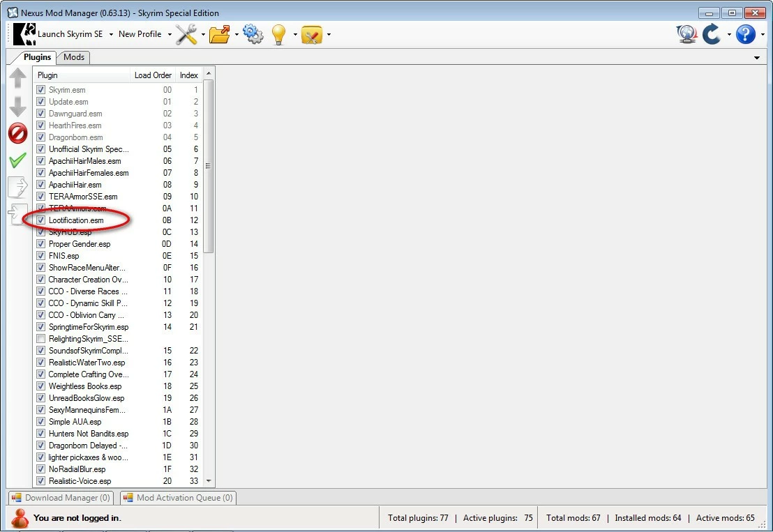Sort by the Plugin column header
Image resolution: width=773 pixels, height=532 pixels.
[82, 75]
